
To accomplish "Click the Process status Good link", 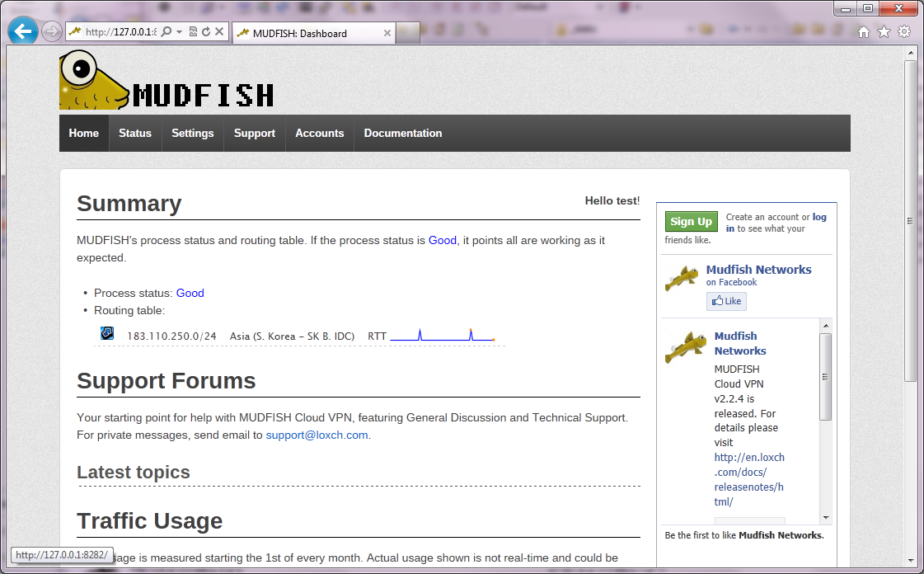I will pos(190,293).
